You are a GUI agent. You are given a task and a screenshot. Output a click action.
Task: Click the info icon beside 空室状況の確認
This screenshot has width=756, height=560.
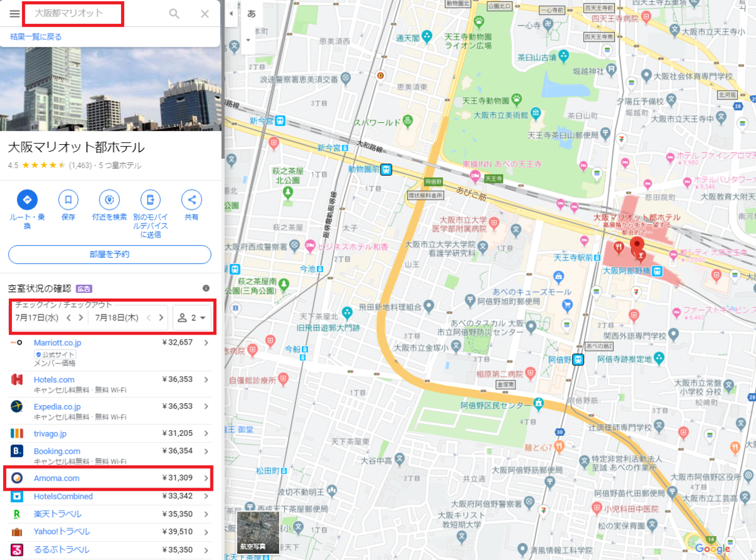coord(206,288)
